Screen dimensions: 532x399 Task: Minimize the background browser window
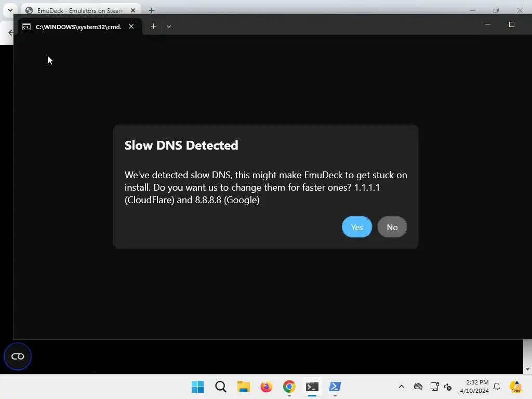point(472,10)
